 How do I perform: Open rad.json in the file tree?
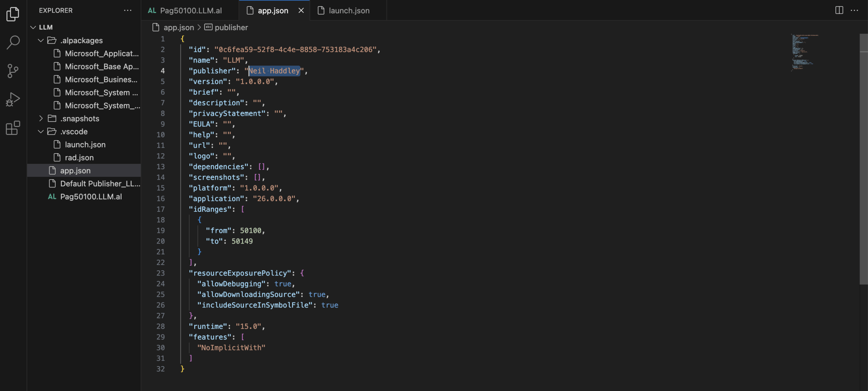coord(79,158)
